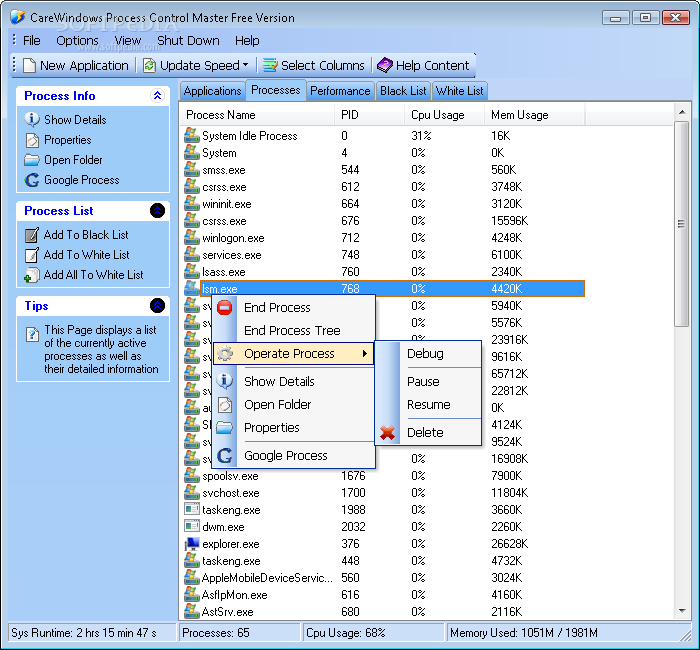The width and height of the screenshot is (700, 650).
Task: Open the Shut Down menu
Action: click(188, 41)
